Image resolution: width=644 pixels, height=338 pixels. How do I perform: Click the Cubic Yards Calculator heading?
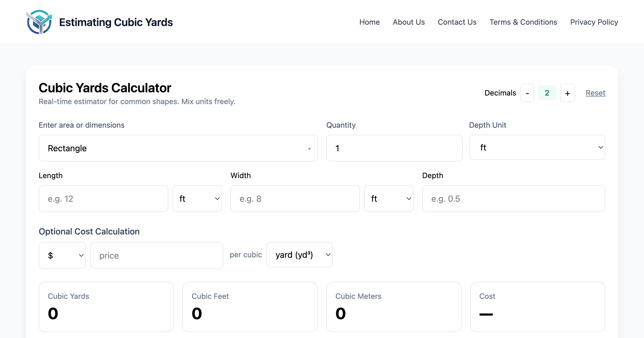point(105,88)
